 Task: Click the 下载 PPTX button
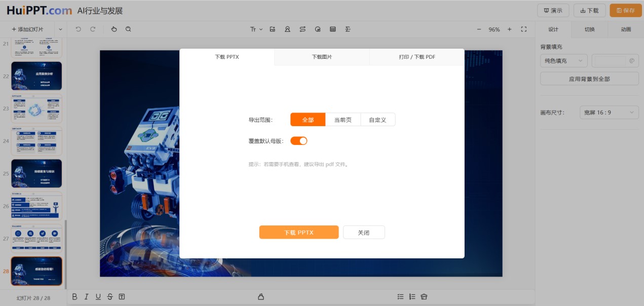click(298, 232)
